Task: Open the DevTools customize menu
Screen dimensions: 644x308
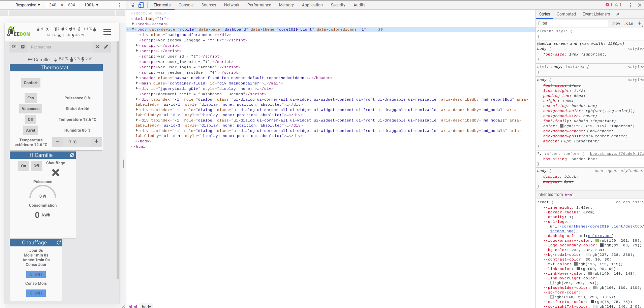Action: click(x=630, y=5)
